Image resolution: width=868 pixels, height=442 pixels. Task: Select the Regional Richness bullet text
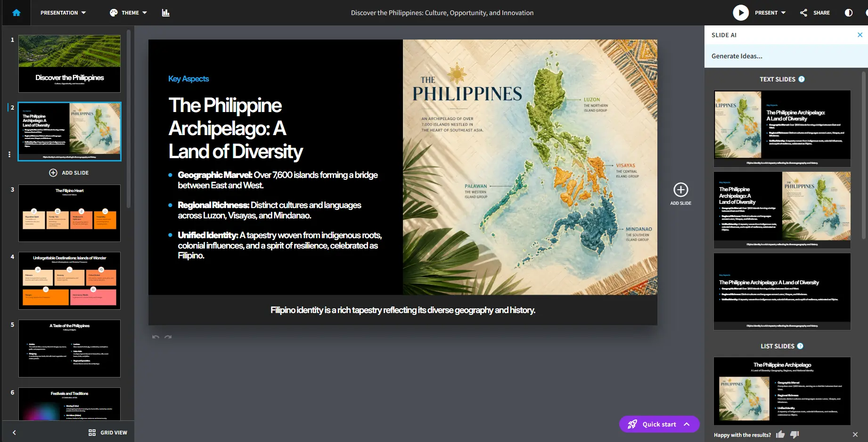[x=270, y=210]
